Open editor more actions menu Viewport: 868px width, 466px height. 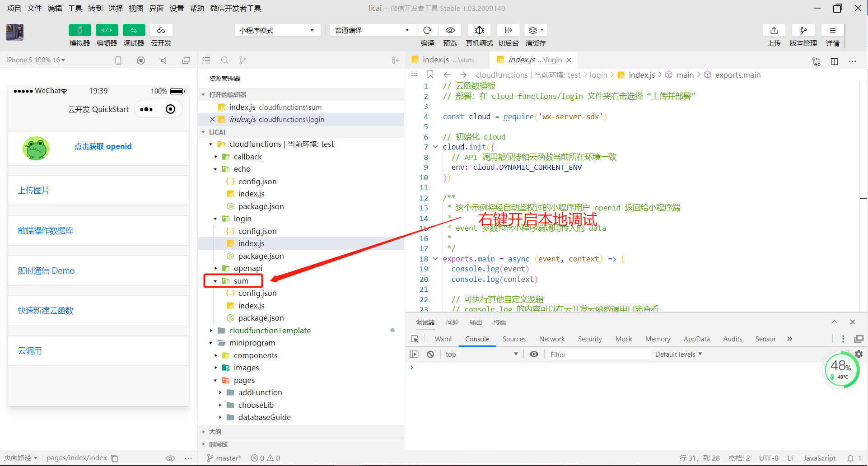coord(853,61)
